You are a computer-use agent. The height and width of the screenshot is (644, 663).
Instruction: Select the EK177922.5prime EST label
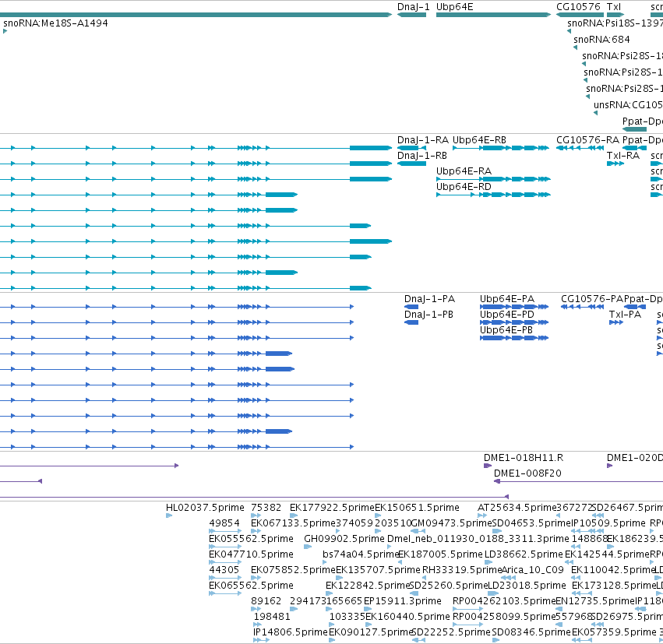pyautogui.click(x=333, y=508)
